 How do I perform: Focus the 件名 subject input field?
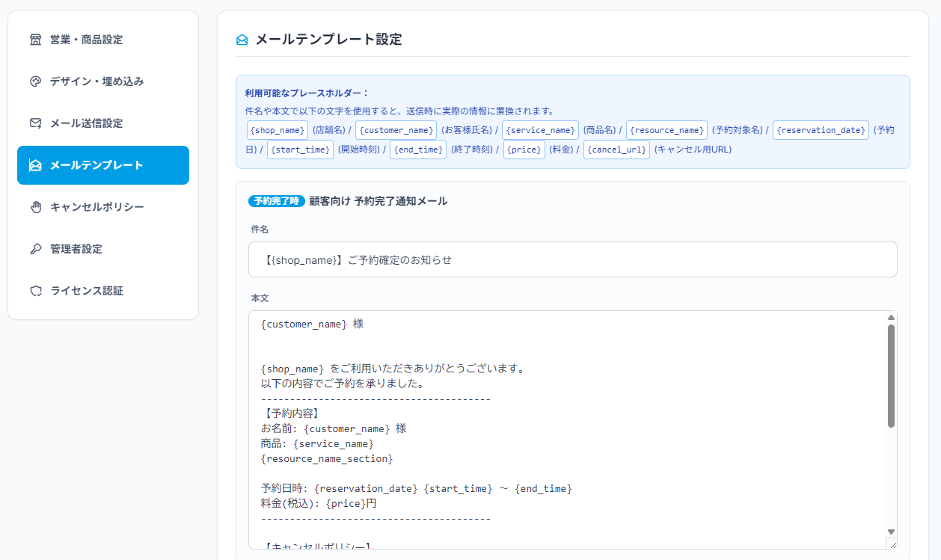coord(573,259)
